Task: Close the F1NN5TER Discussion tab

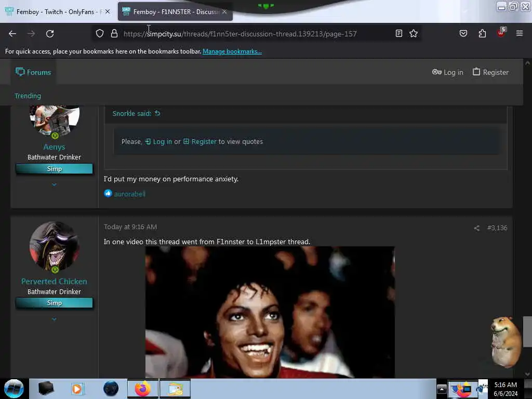Action: click(x=224, y=11)
